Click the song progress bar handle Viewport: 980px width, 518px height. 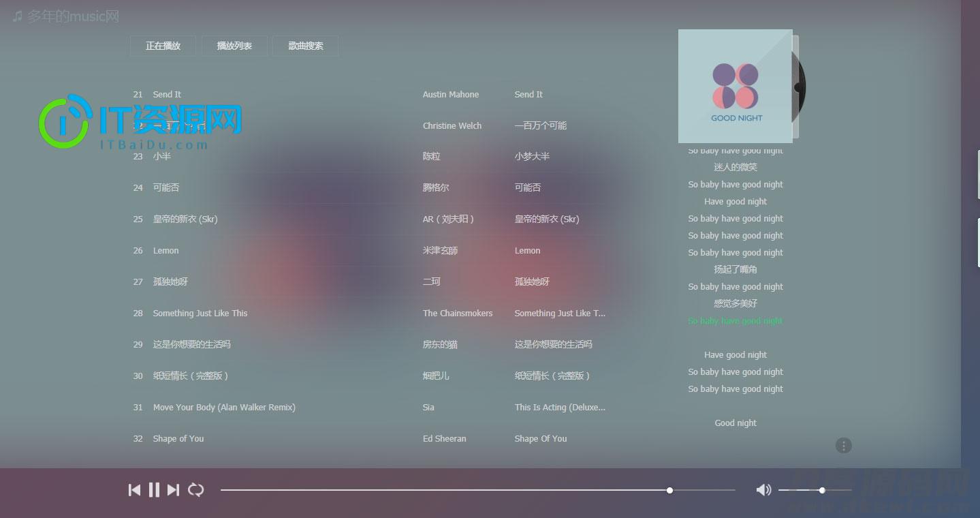pos(669,490)
